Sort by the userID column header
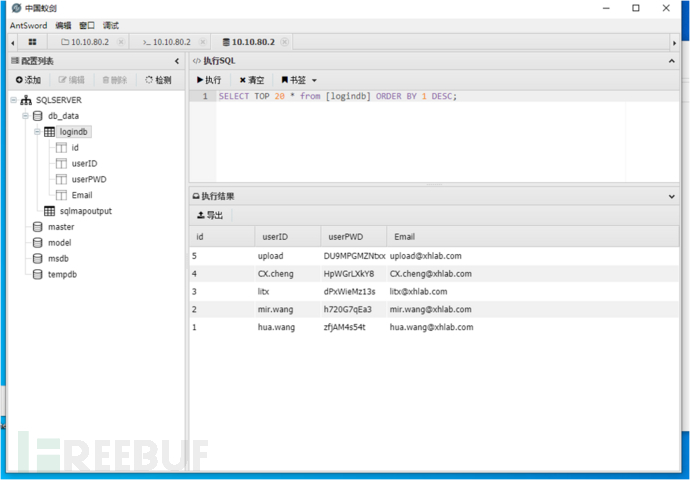This screenshot has height=480, width=690. coord(288,237)
